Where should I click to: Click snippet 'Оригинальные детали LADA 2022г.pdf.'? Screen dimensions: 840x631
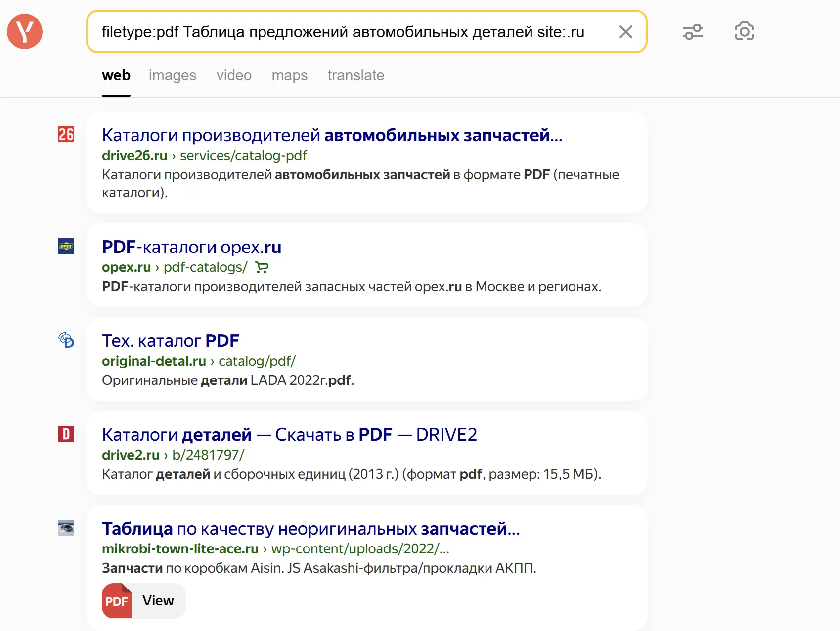(x=228, y=380)
